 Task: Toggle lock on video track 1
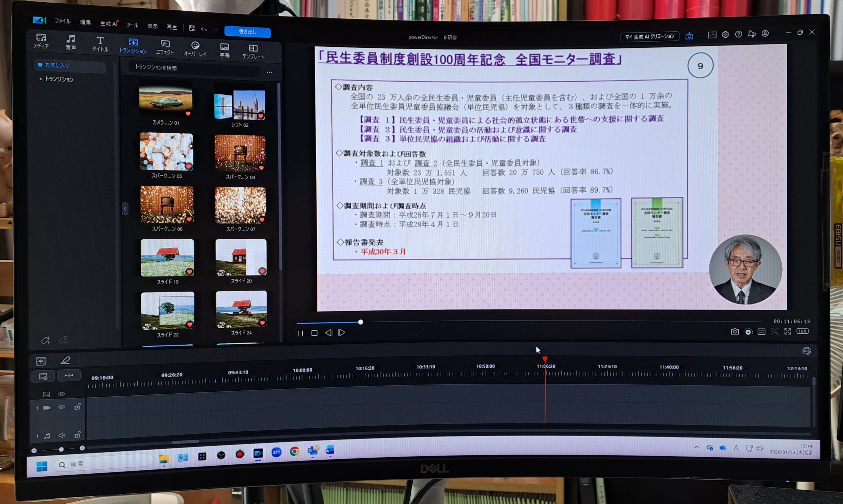[x=77, y=407]
